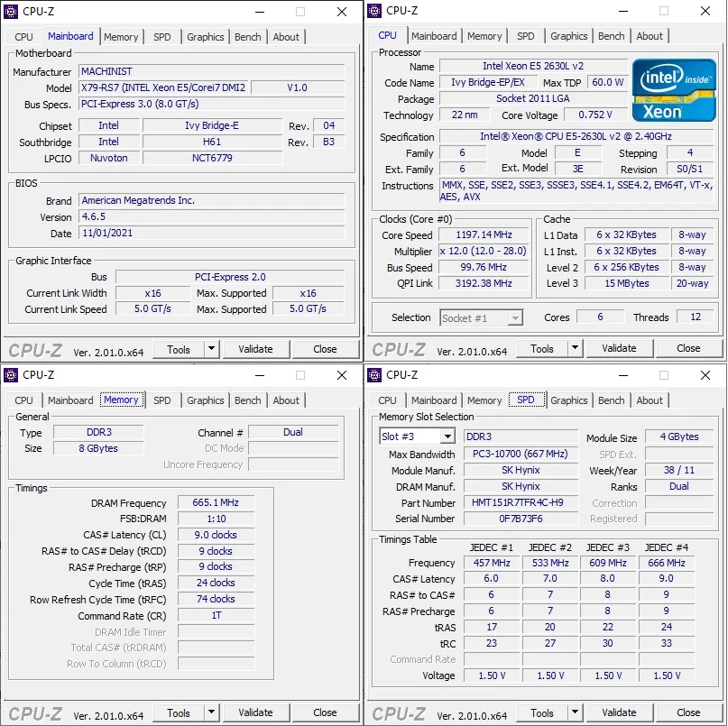The width and height of the screenshot is (728, 726).
Task: Click the MACHINIST manufacturer field
Action: [x=212, y=71]
